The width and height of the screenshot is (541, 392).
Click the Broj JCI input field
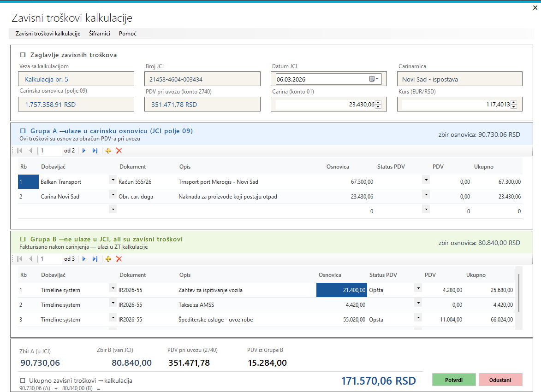202,79
